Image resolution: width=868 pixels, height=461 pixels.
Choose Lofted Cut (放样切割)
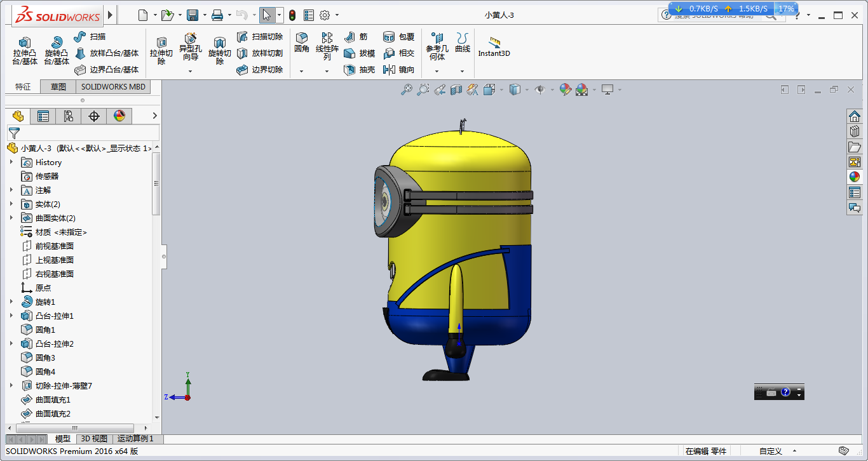coord(260,53)
